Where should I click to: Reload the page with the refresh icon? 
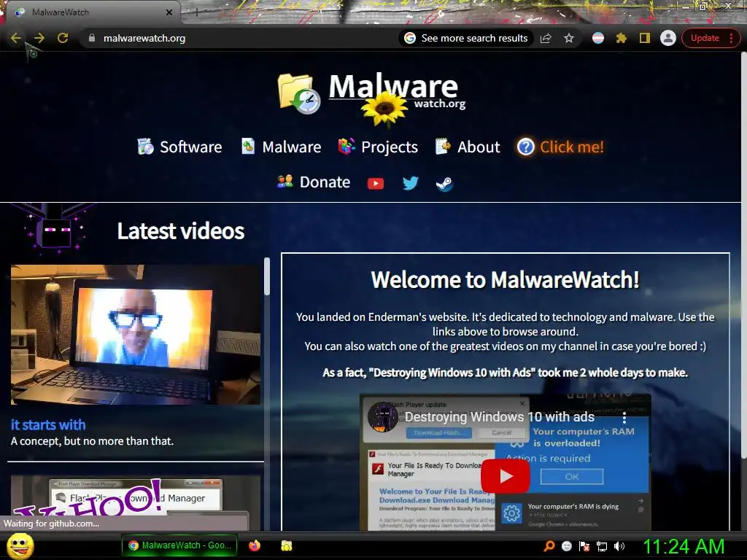(63, 38)
